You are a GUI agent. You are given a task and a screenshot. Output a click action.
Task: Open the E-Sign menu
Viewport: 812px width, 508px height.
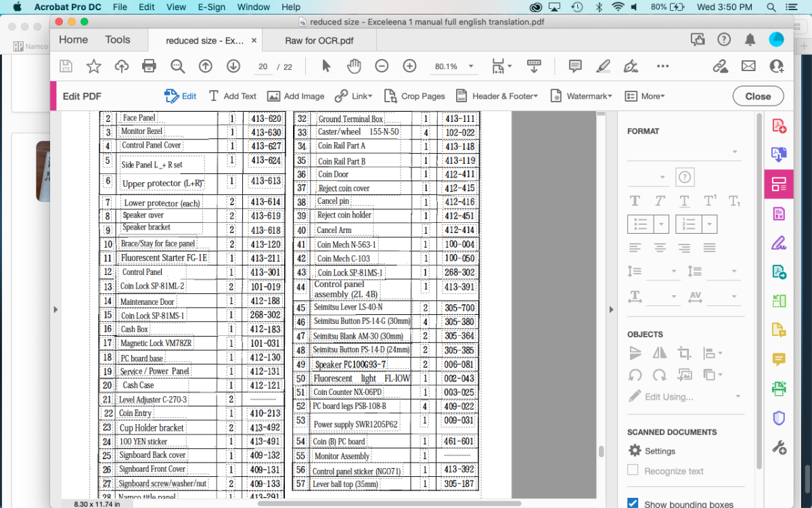coord(211,7)
